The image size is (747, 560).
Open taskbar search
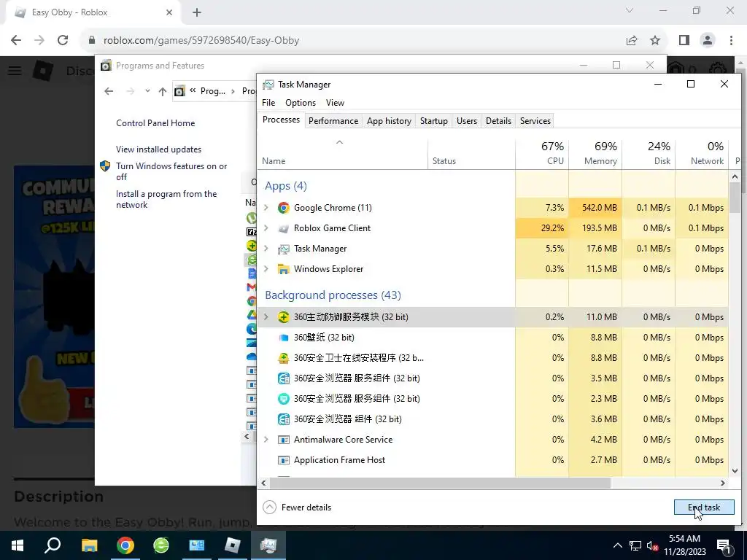click(53, 545)
